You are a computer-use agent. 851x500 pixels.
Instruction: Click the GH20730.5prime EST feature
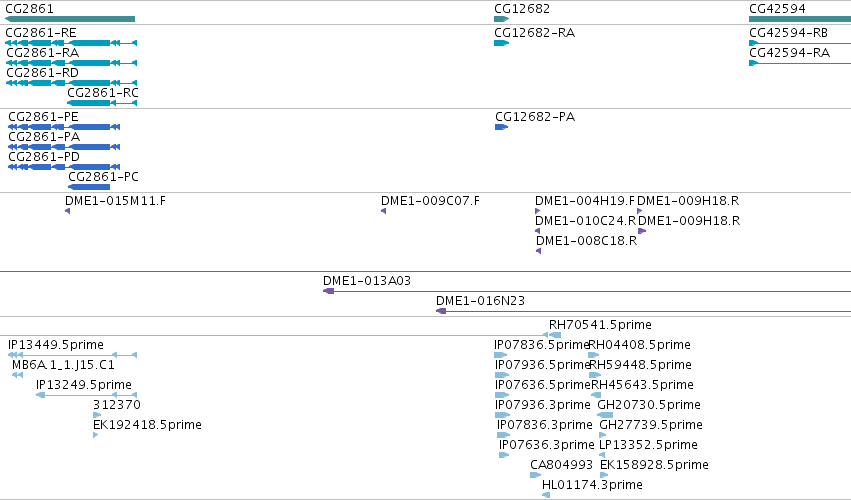(605, 415)
